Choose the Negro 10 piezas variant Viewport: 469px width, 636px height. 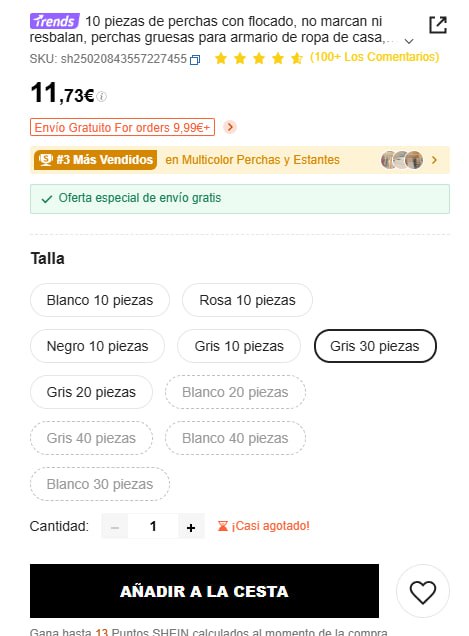(97, 346)
